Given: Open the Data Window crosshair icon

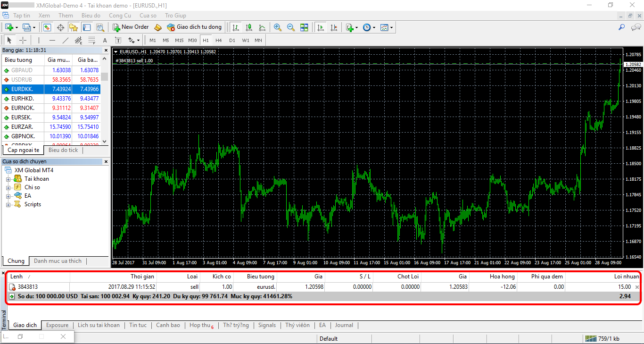Looking at the screenshot, I should 60,27.
